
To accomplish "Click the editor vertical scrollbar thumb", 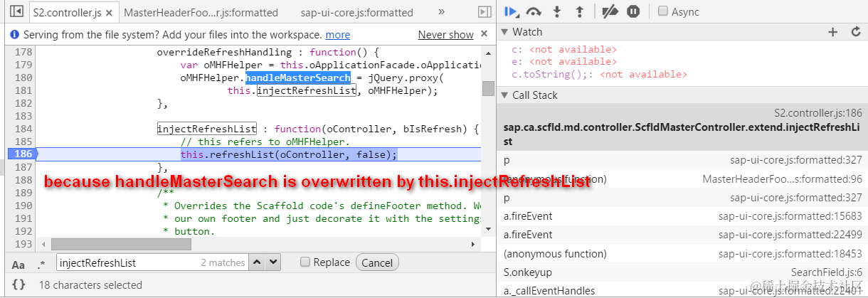I will pyautogui.click(x=488, y=89).
